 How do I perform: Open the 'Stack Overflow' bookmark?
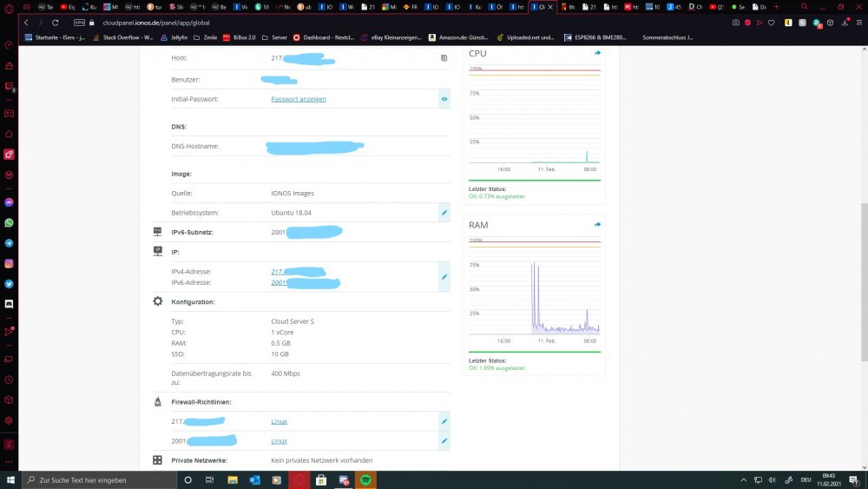tap(123, 37)
